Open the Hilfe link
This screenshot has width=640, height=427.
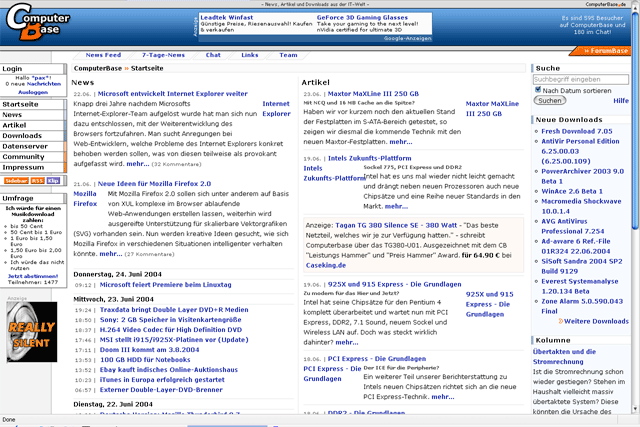(621, 100)
